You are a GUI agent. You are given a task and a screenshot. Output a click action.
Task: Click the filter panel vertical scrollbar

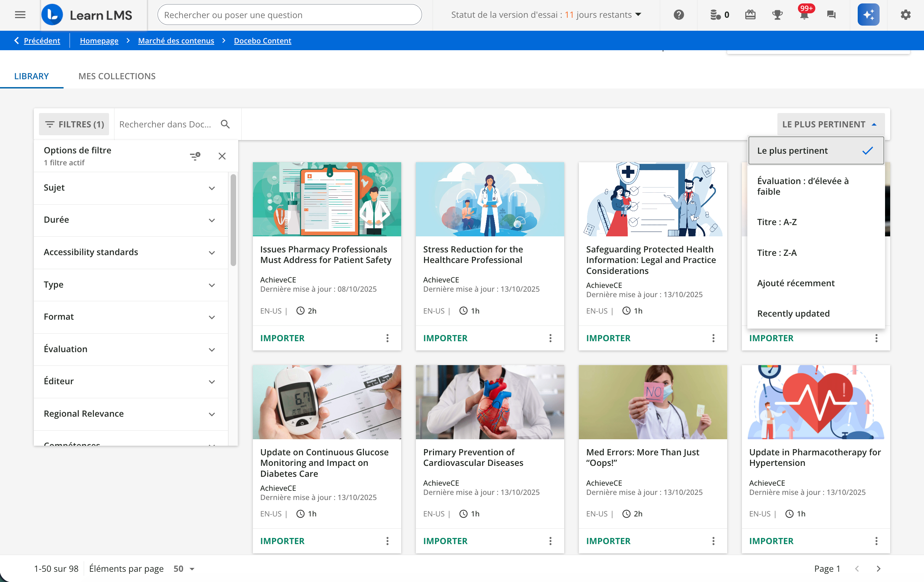click(233, 220)
